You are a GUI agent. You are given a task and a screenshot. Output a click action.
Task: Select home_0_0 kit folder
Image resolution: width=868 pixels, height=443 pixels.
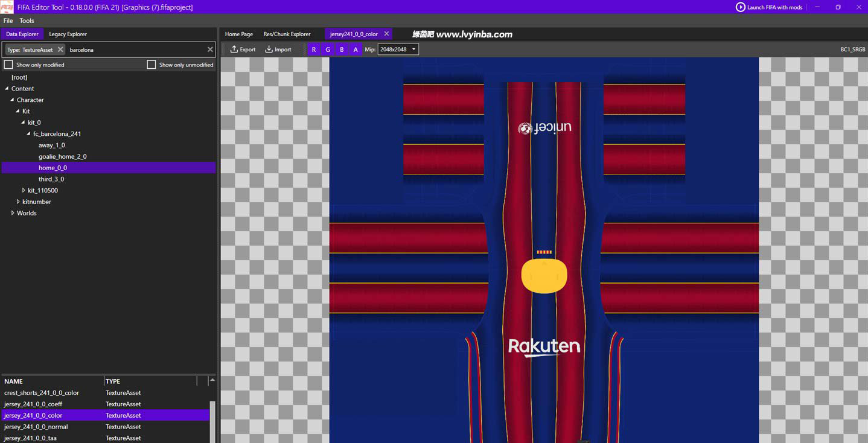(x=109, y=168)
